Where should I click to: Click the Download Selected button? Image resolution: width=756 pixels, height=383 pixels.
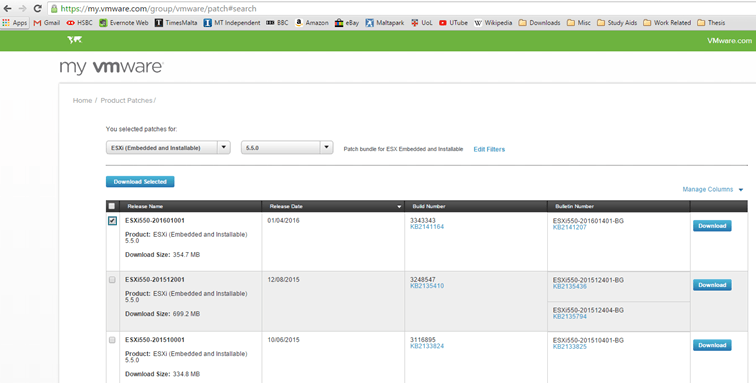[140, 181]
